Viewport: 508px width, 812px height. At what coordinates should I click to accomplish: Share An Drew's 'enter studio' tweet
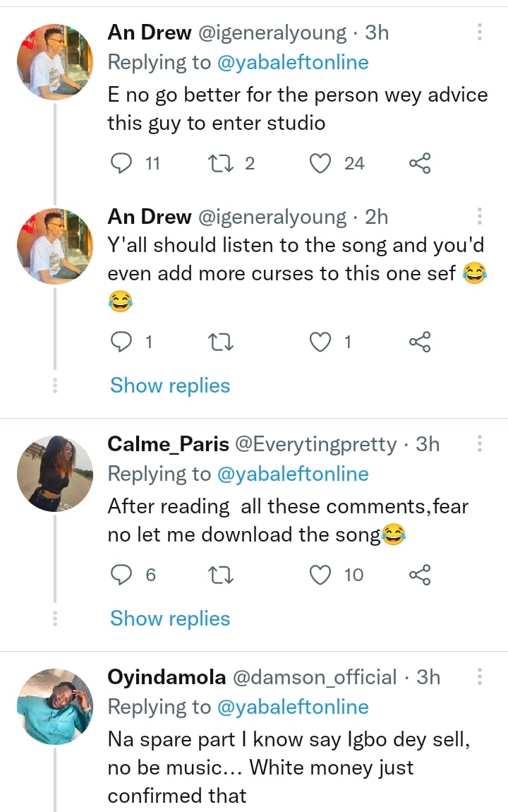pyautogui.click(x=420, y=164)
